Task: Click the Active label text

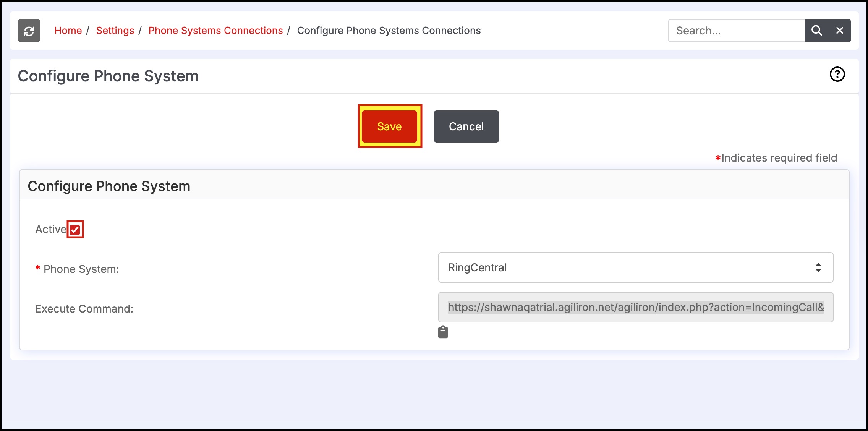Action: point(50,229)
